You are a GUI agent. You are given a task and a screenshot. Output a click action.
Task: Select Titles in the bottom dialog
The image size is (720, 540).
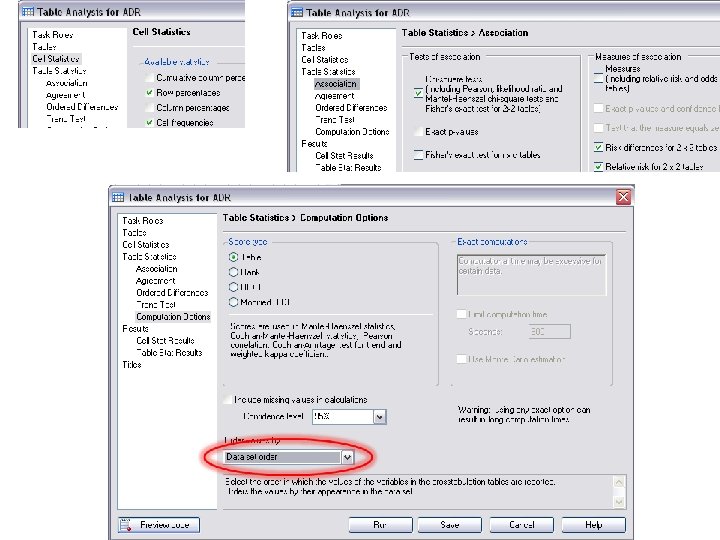(132, 365)
